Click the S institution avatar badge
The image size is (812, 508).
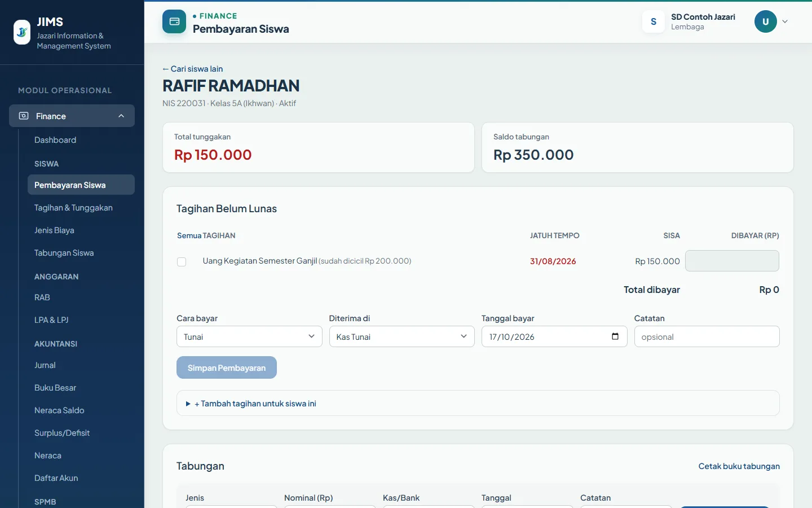[x=654, y=21]
